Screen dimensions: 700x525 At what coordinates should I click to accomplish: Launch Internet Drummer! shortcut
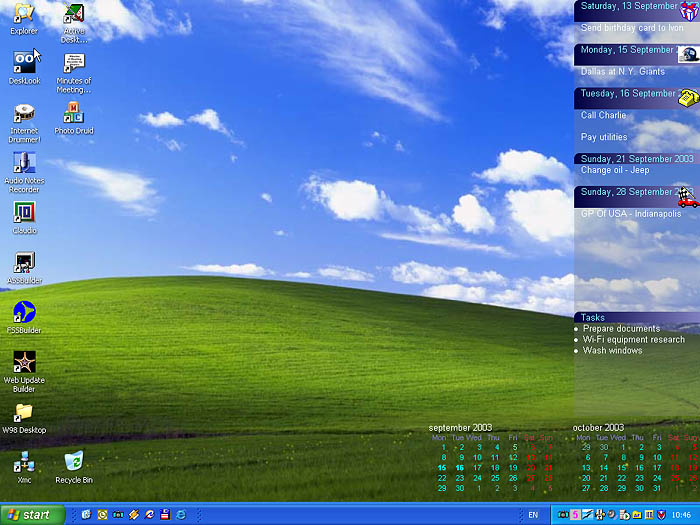(24, 123)
